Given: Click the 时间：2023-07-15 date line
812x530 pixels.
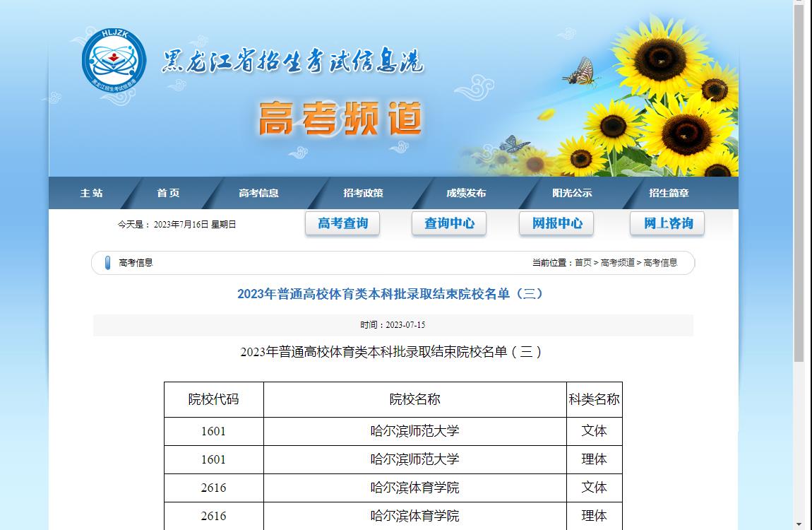Looking at the screenshot, I should 393,325.
